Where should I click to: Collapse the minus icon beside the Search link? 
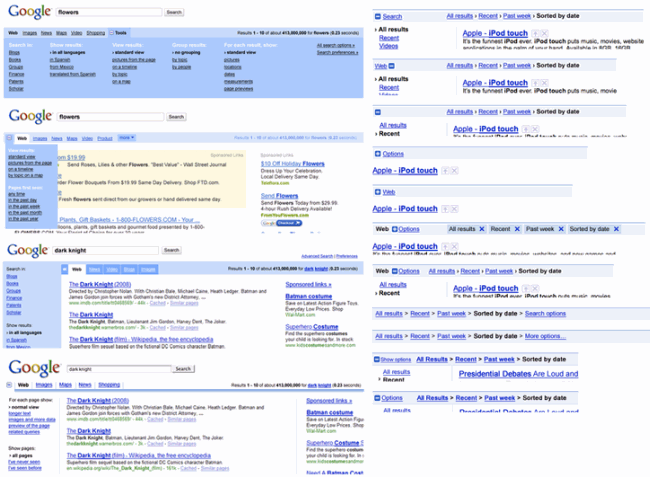click(x=378, y=17)
